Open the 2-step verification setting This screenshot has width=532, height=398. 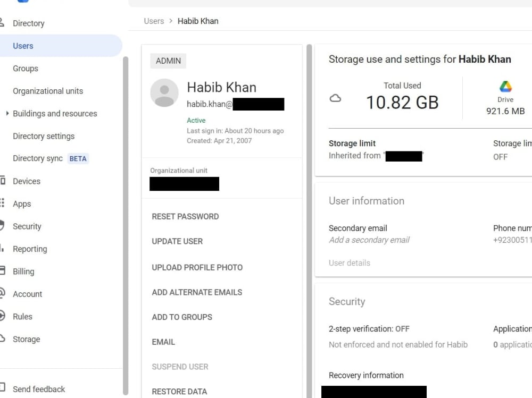coord(369,329)
